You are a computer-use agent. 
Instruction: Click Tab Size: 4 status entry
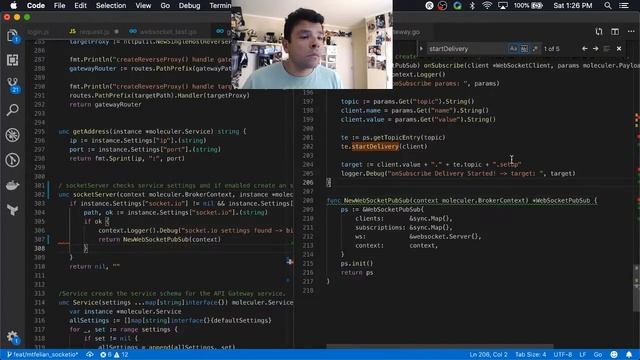531,355
